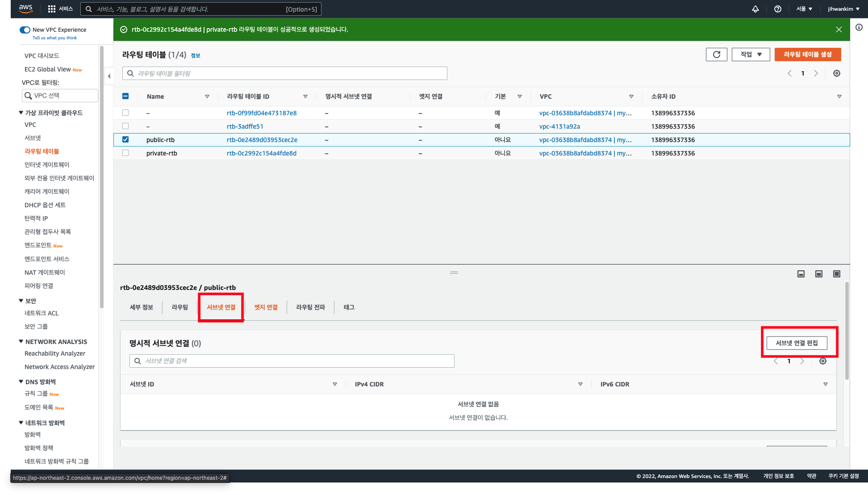Maximize the details split panel
This screenshot has width=868, height=495.
coord(836,274)
